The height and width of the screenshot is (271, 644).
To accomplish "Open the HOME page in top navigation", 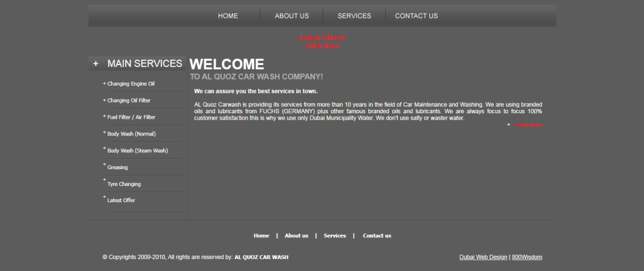I will [x=228, y=16].
